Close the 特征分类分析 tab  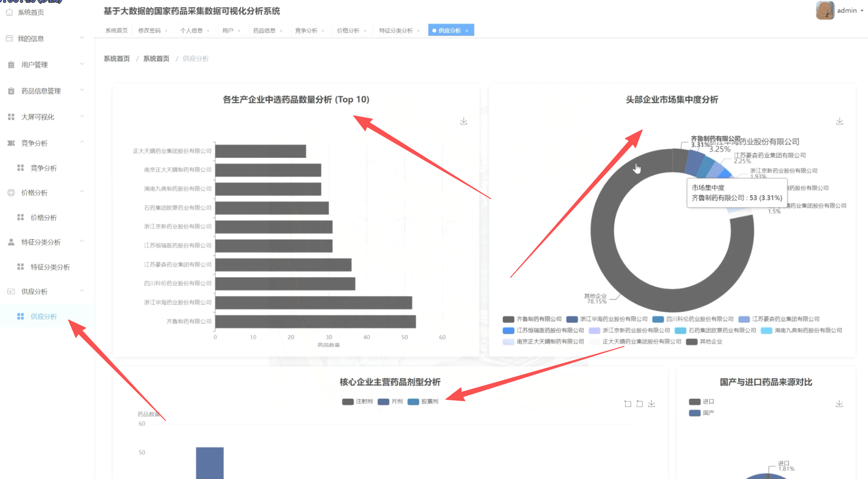click(x=418, y=31)
